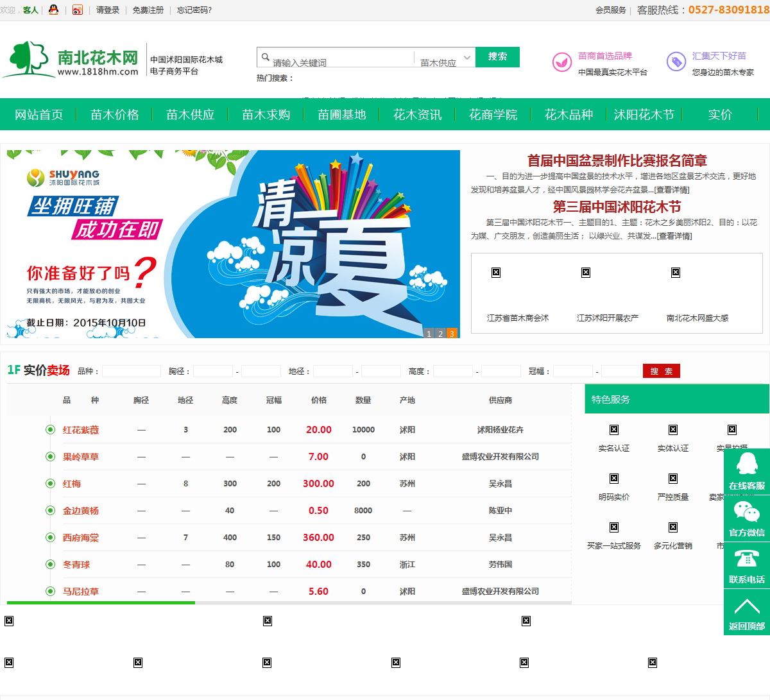This screenshot has height=700, width=770.
Task: Click 忘记密码? link
Action: coord(194,10)
